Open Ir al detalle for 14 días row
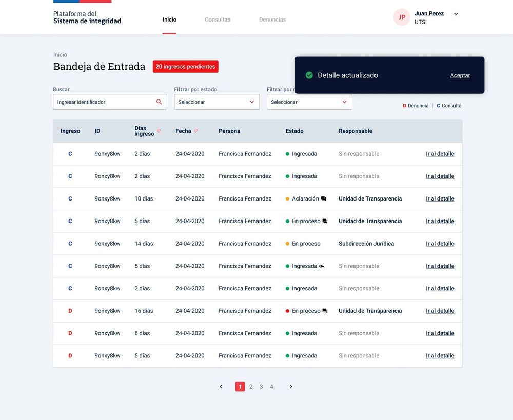 pos(440,244)
